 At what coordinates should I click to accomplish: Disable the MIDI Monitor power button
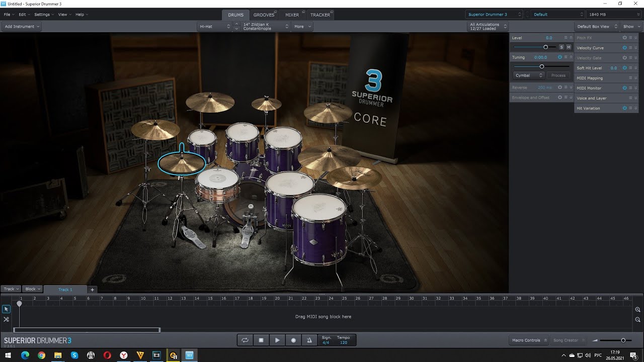[x=624, y=88]
